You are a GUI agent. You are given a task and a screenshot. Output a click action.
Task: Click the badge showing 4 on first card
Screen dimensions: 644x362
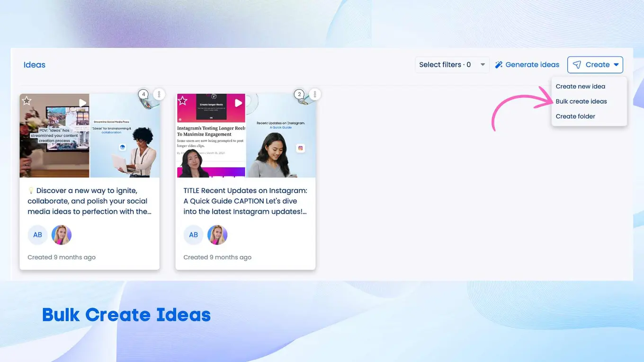click(143, 94)
